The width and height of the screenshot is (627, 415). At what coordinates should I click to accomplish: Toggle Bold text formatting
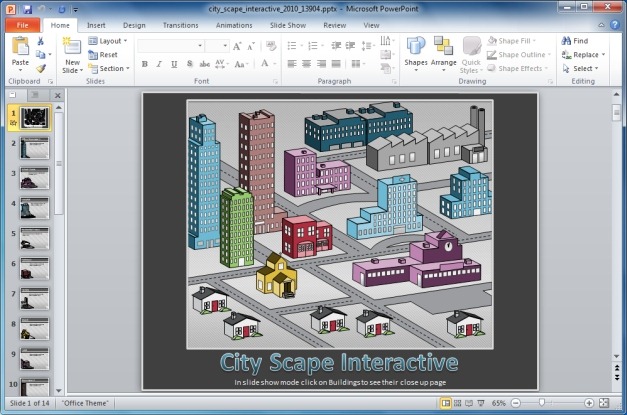pyautogui.click(x=145, y=64)
